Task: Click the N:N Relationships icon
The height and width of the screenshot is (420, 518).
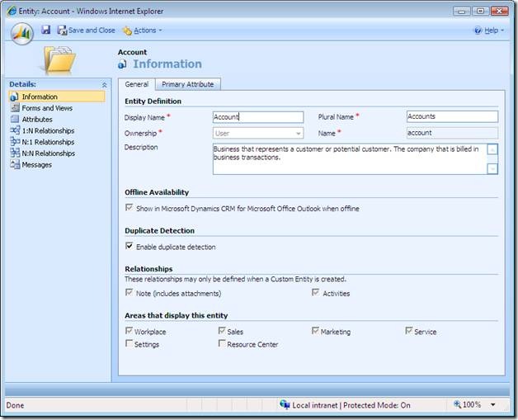Action: pyautogui.click(x=15, y=153)
